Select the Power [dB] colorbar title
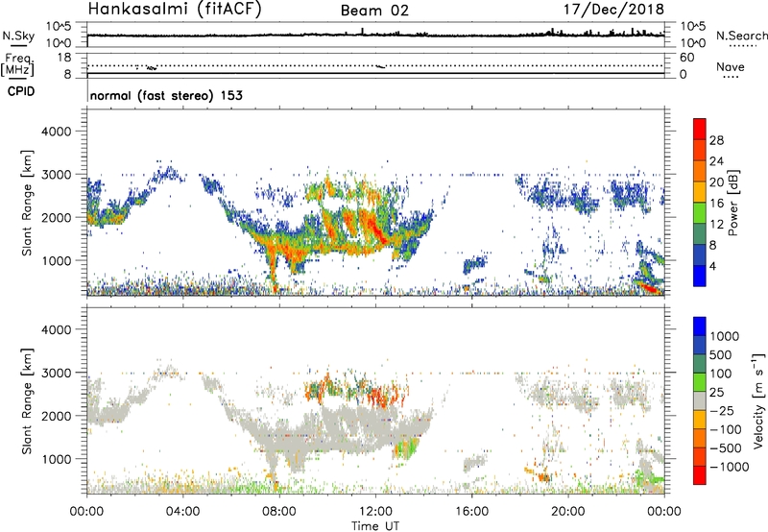Screen dimensions: 768x532 point(732,203)
